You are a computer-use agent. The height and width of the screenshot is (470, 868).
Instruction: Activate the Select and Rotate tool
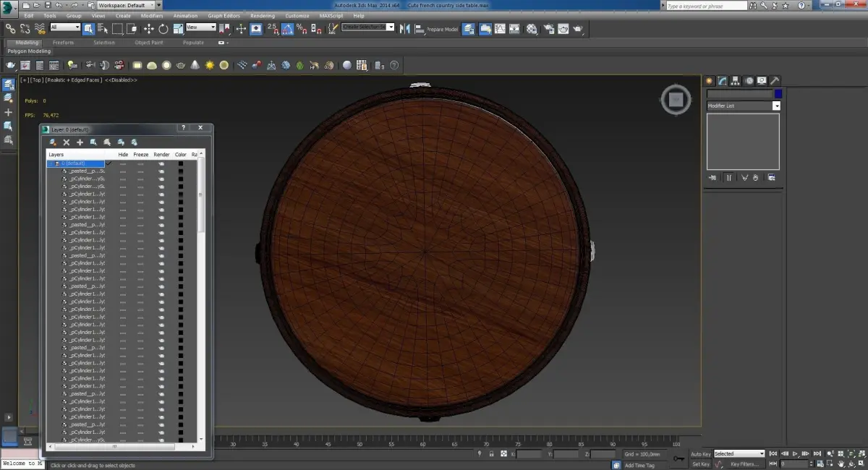coord(163,29)
